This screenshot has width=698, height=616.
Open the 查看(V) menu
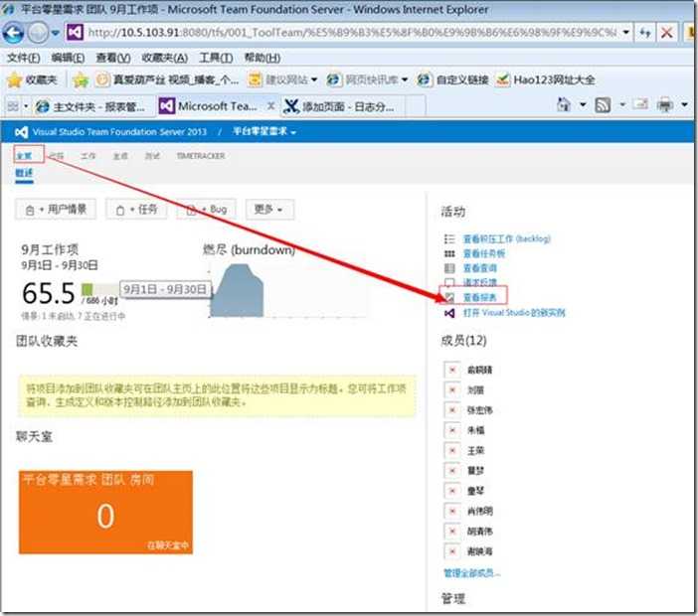113,58
